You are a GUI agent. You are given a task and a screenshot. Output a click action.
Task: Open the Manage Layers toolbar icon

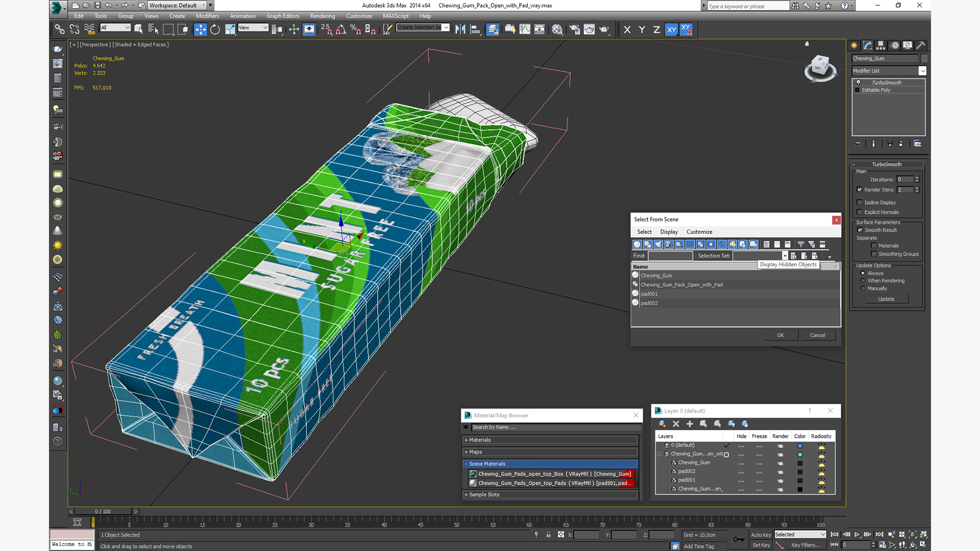pyautogui.click(x=493, y=30)
